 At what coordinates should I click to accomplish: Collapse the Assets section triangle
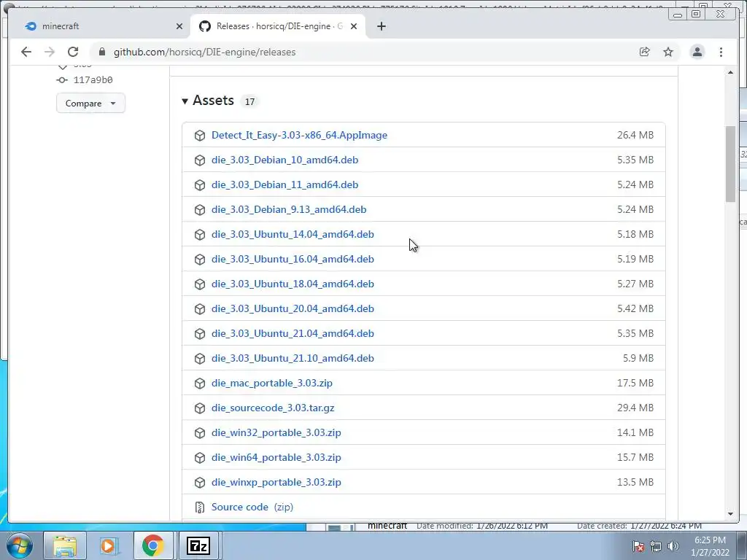(x=185, y=101)
